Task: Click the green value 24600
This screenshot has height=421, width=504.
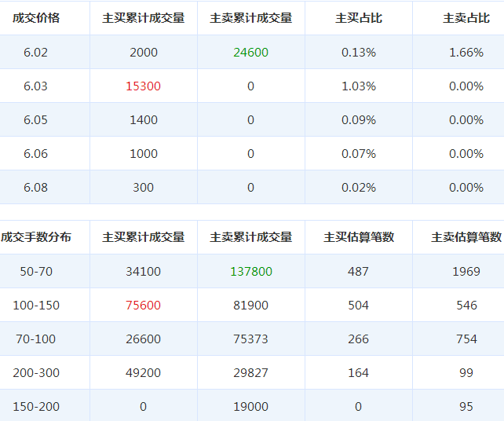Action: [250, 53]
